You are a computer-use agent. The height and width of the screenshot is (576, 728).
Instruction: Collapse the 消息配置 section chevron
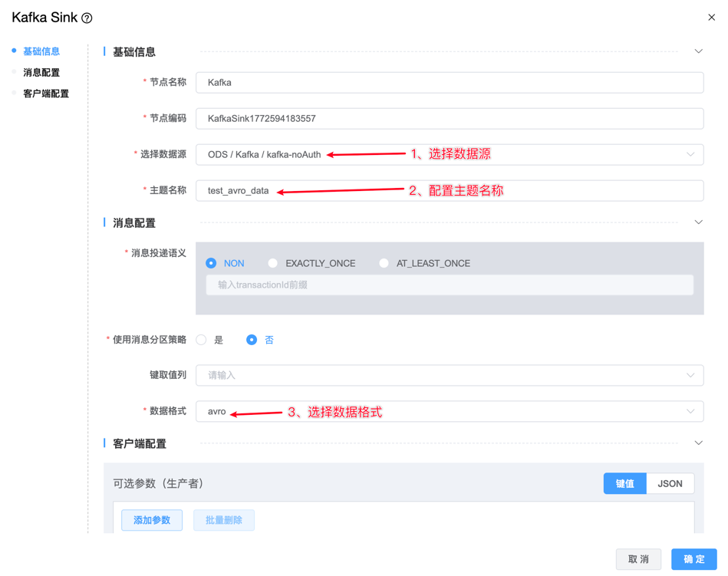pos(698,222)
